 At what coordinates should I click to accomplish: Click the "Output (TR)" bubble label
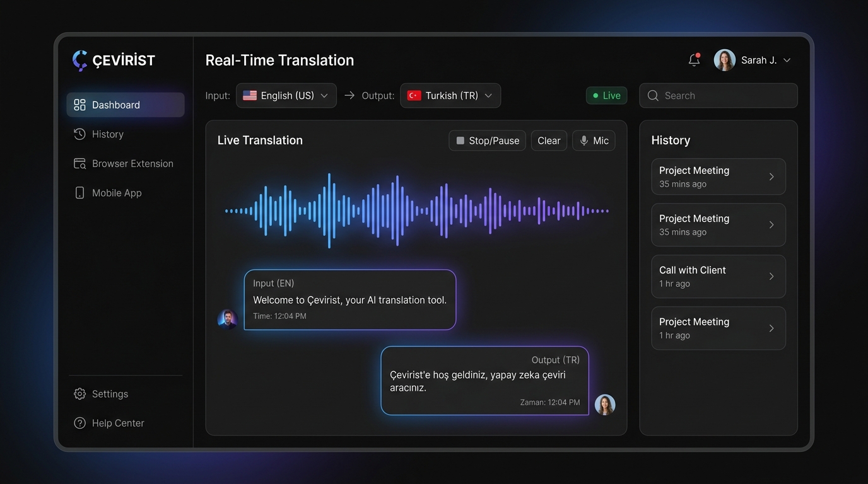[556, 360]
